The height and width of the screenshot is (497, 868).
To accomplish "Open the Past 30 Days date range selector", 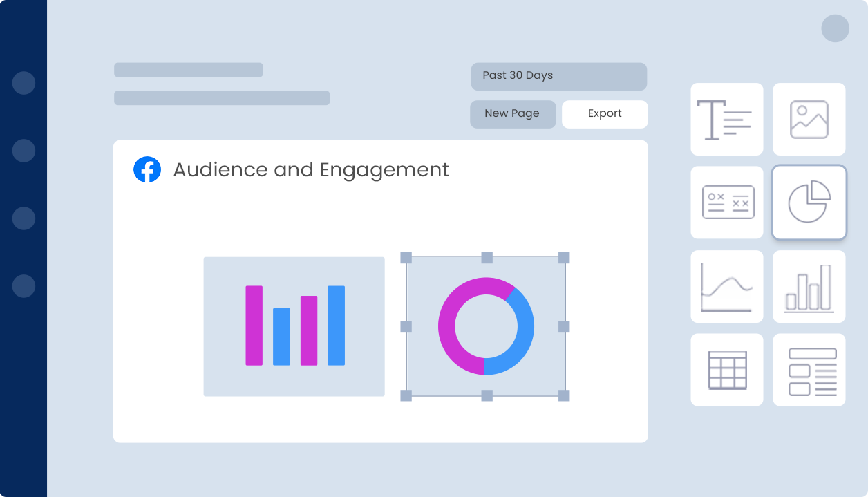I will [559, 77].
